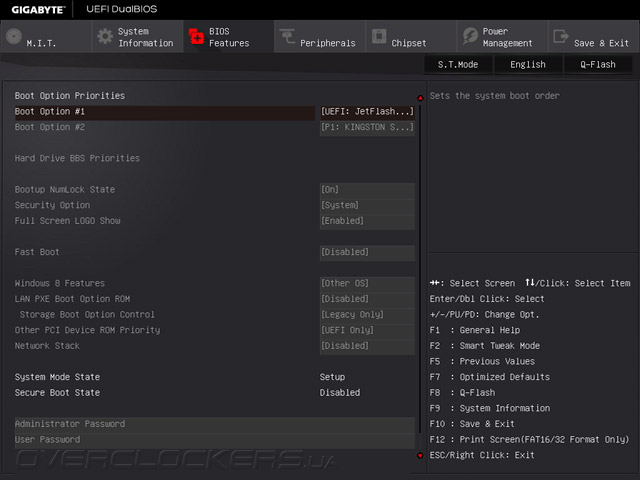The height and width of the screenshot is (480, 640).
Task: Click the red scroll-up arrow
Action: point(420,98)
